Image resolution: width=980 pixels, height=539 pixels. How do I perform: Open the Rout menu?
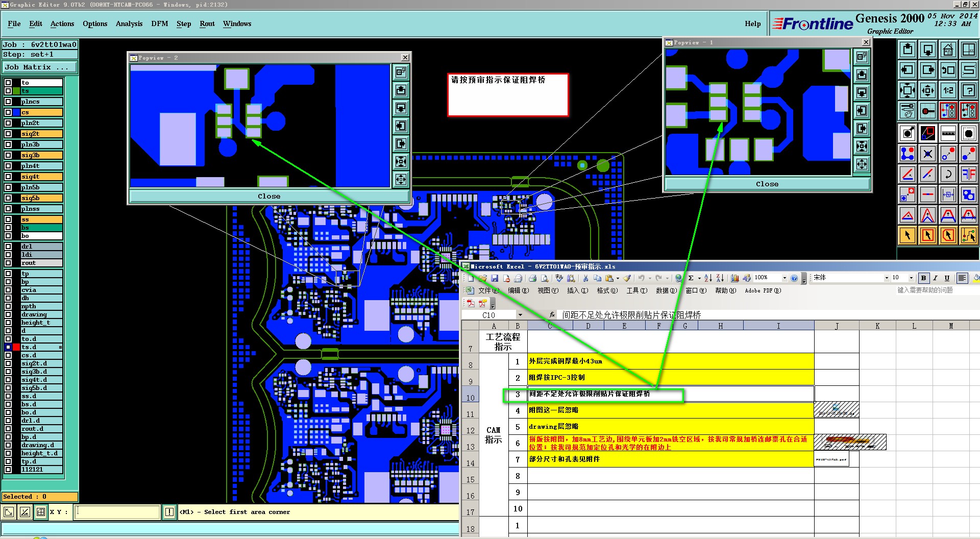[207, 23]
